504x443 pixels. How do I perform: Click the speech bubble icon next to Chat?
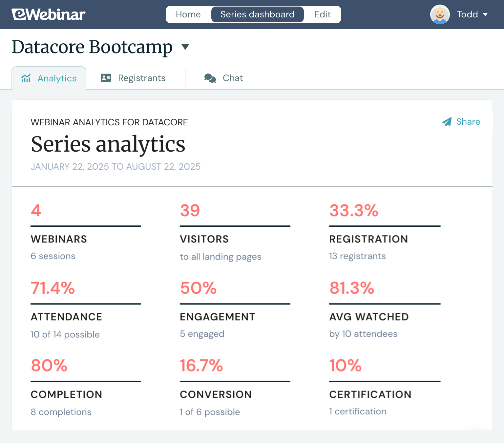(210, 78)
